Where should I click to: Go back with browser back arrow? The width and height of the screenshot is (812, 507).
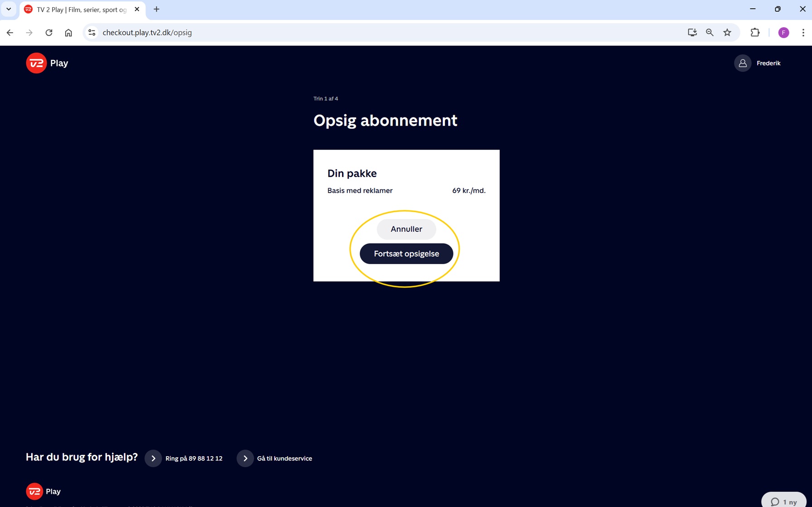[x=10, y=33]
